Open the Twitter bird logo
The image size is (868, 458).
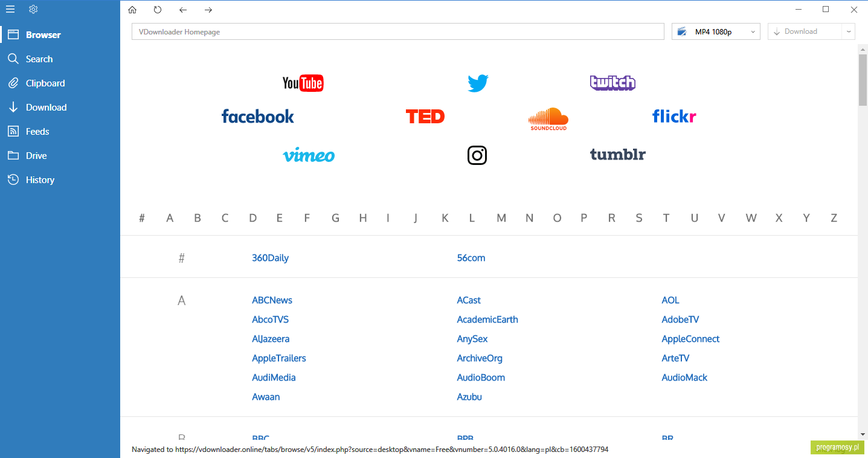click(478, 83)
